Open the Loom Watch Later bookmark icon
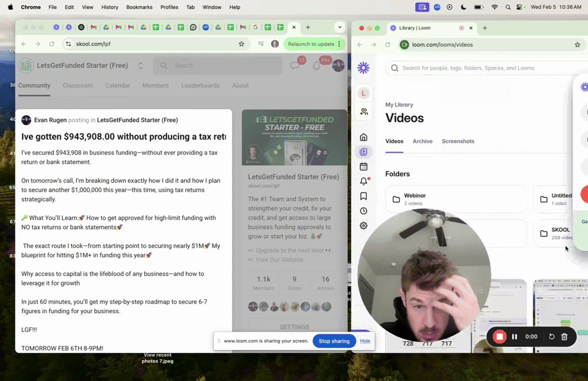The width and height of the screenshot is (588, 381). click(363, 196)
